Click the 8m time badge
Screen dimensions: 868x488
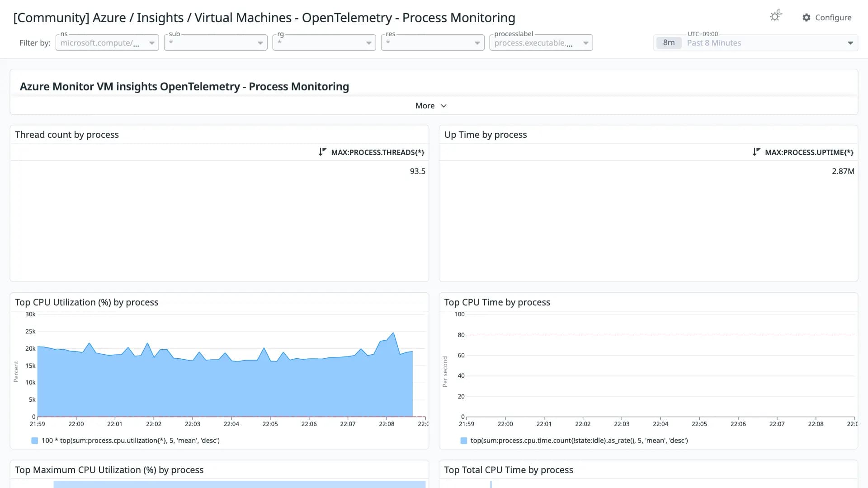tap(669, 43)
